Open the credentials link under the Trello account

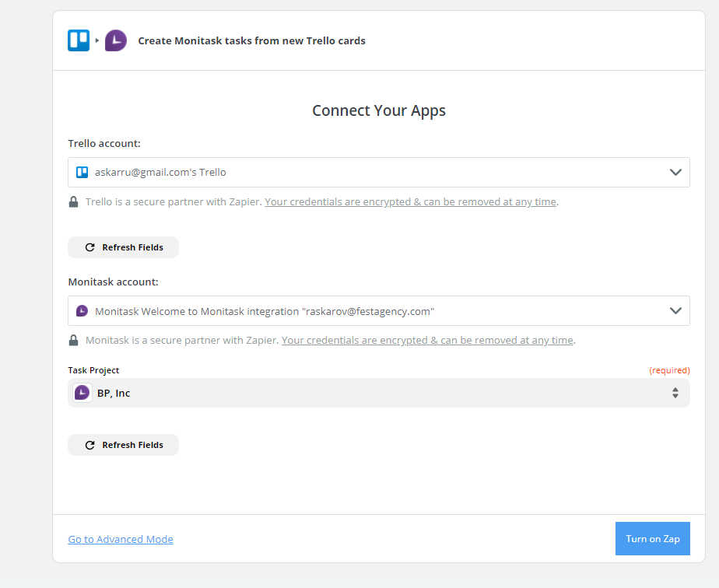[x=410, y=202]
